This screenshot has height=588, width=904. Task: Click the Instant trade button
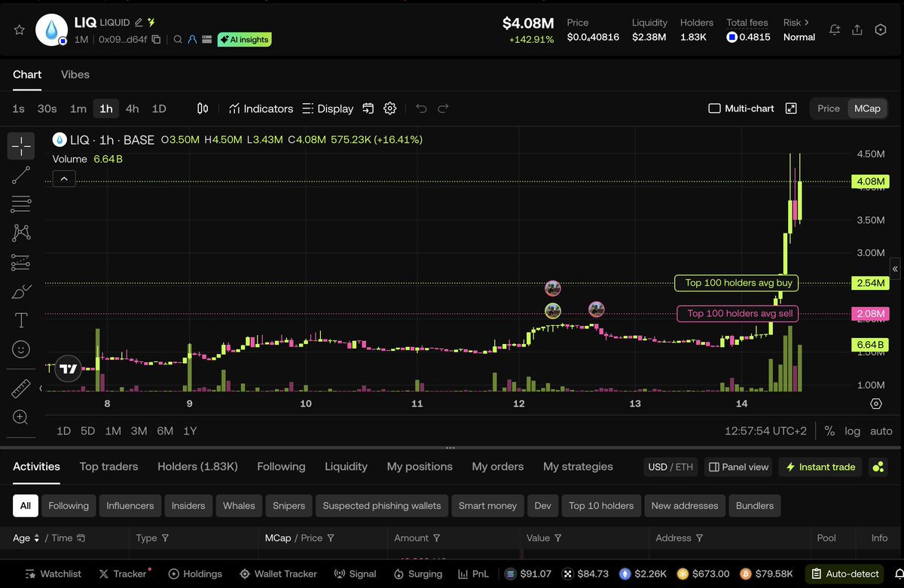click(820, 467)
